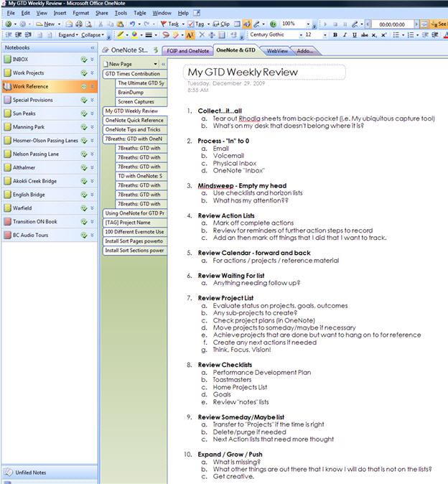Viewport: 448px width, 484px height.
Task: Toggle Underline formatting
Action: tap(355, 34)
